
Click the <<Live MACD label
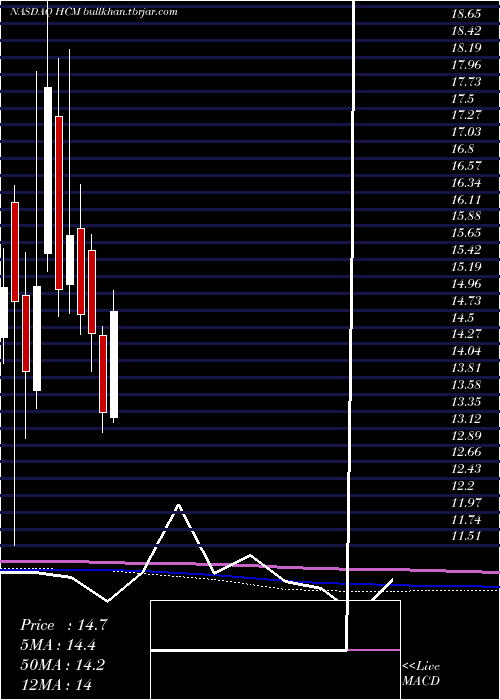[421, 674]
